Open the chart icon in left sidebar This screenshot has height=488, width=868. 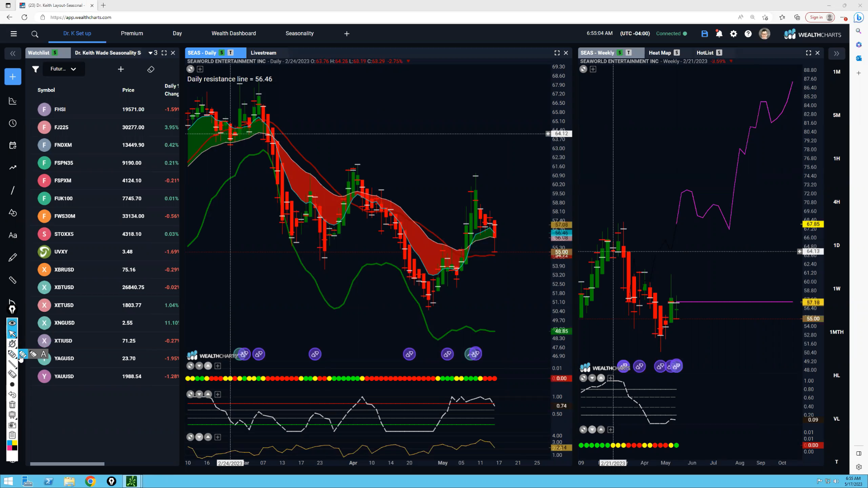click(13, 101)
